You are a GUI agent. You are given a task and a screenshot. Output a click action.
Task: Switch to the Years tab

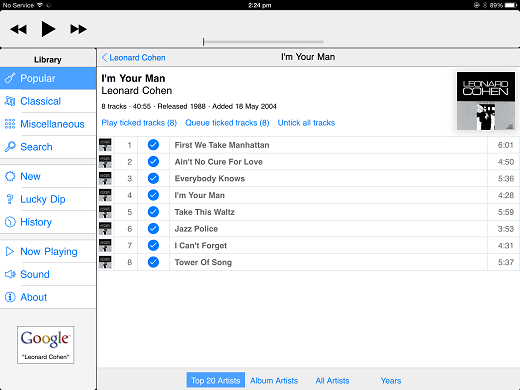(391, 381)
